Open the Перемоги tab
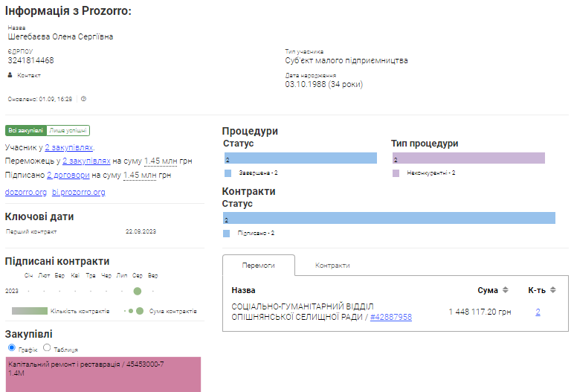The image size is (574, 392). 258,266
